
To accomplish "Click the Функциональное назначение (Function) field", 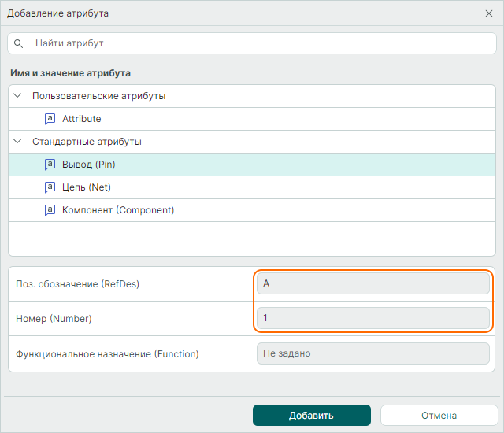I will (373, 353).
